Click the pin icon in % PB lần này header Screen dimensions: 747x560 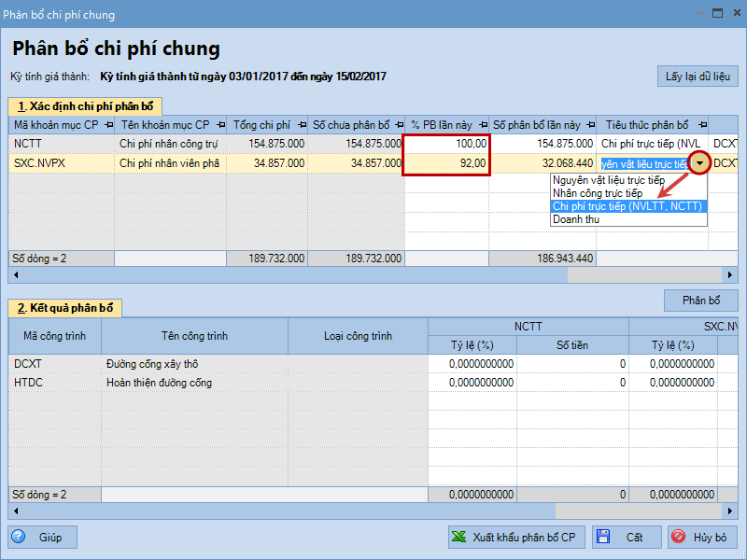point(481,125)
